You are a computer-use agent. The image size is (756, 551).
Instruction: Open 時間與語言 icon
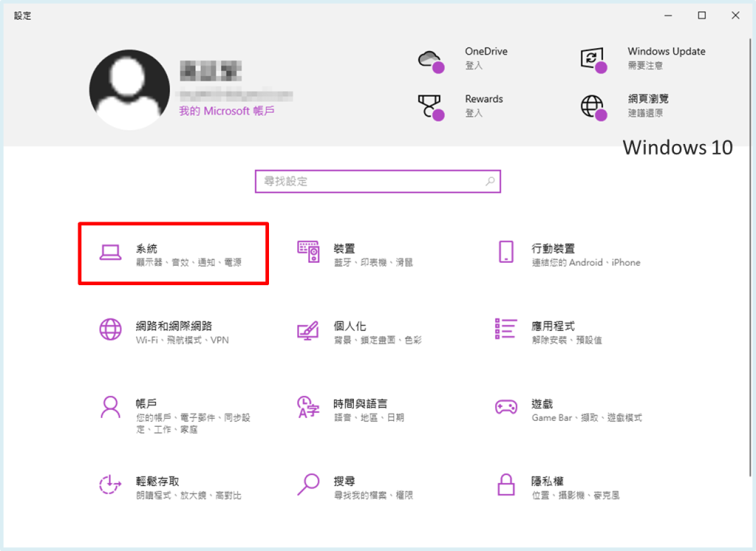(x=308, y=407)
